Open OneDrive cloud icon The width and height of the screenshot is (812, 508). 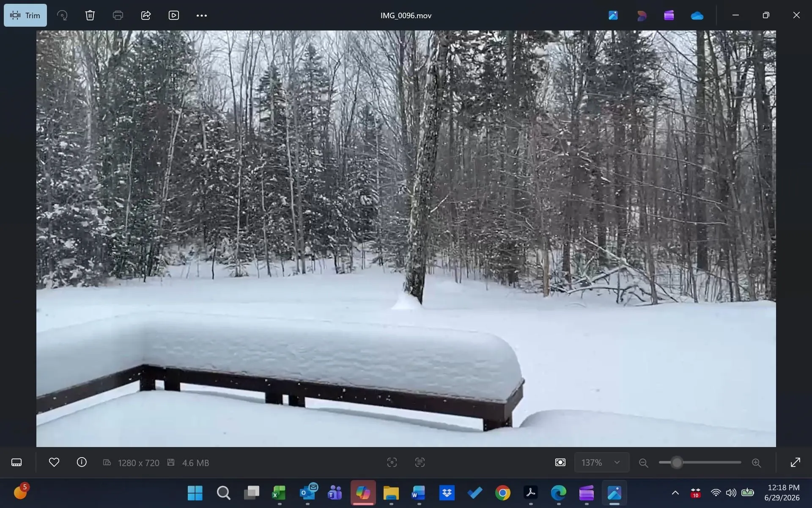tap(697, 15)
